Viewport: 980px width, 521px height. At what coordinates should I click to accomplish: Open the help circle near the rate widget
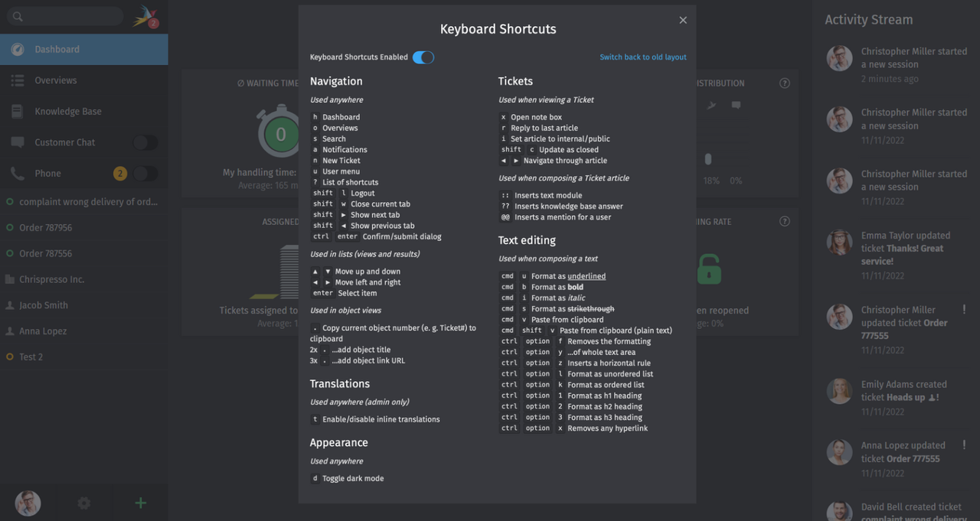[x=784, y=221]
